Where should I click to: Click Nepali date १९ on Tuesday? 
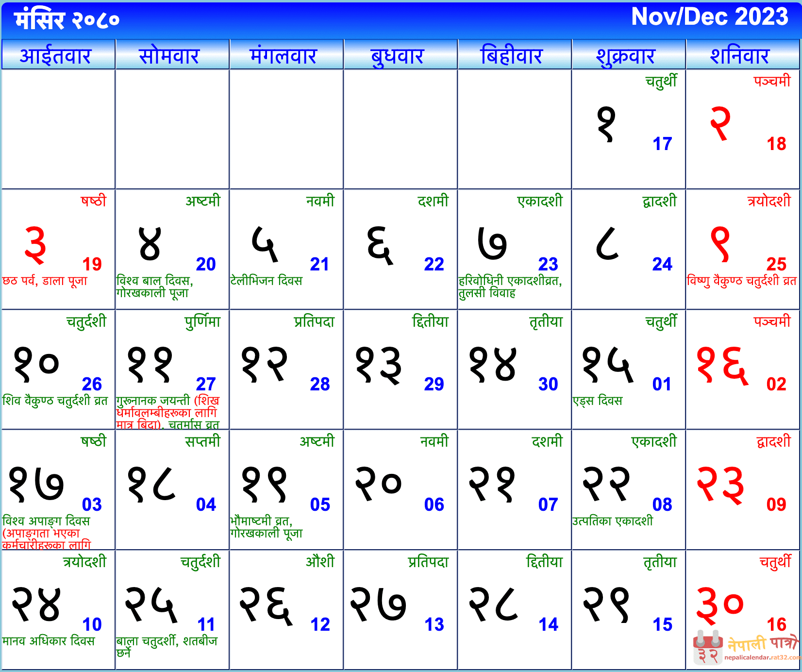click(x=265, y=485)
